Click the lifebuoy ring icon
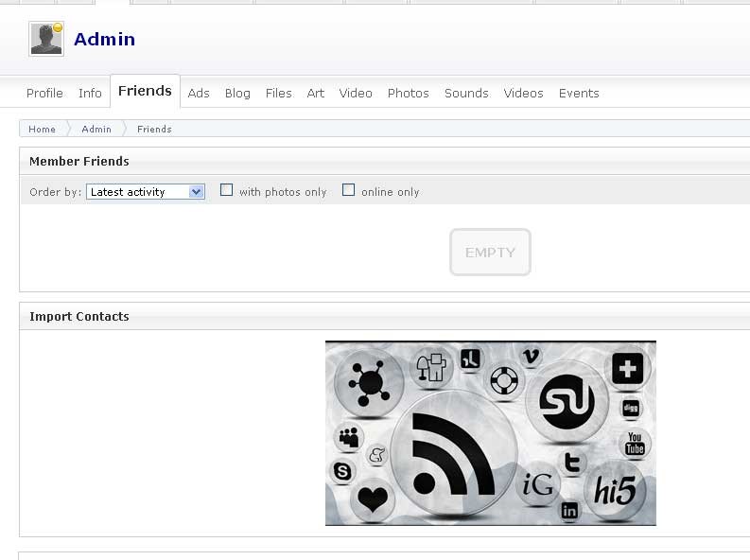This screenshot has height=560, width=750. (x=505, y=380)
